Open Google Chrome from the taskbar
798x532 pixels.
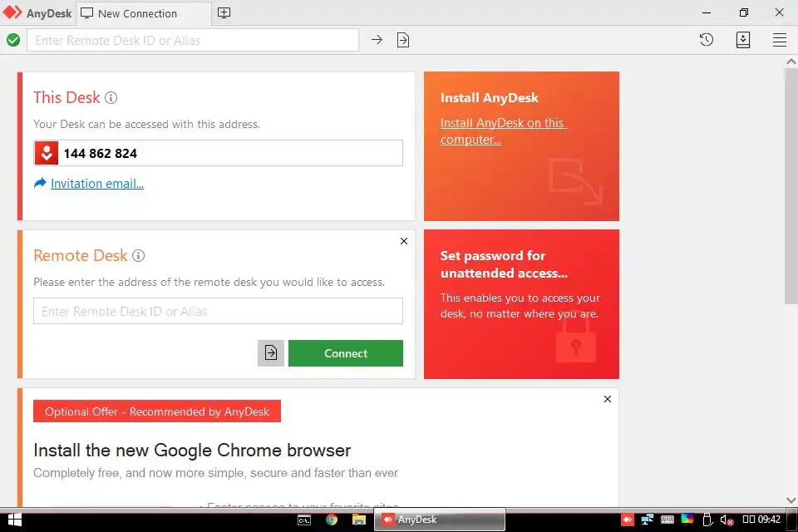click(x=332, y=520)
